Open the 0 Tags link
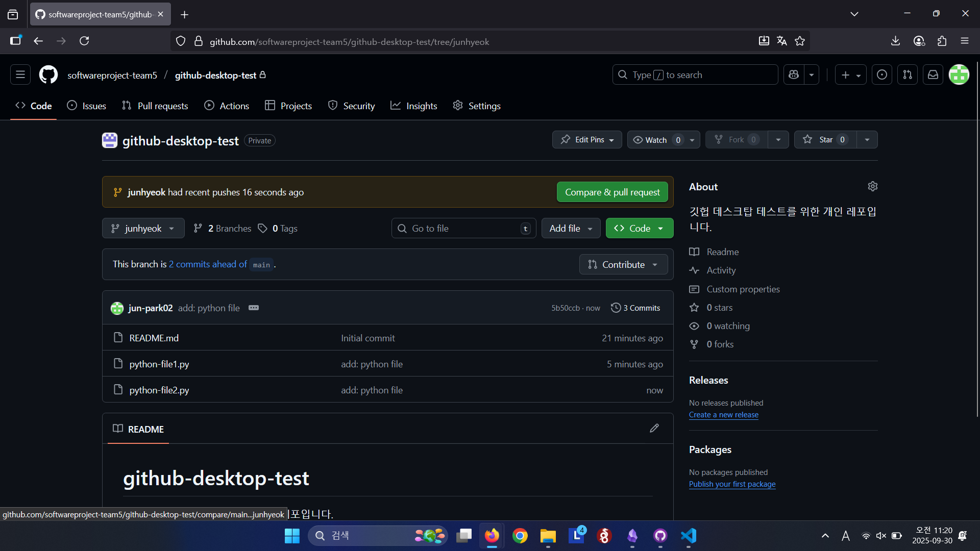The width and height of the screenshot is (980, 551). (x=278, y=229)
